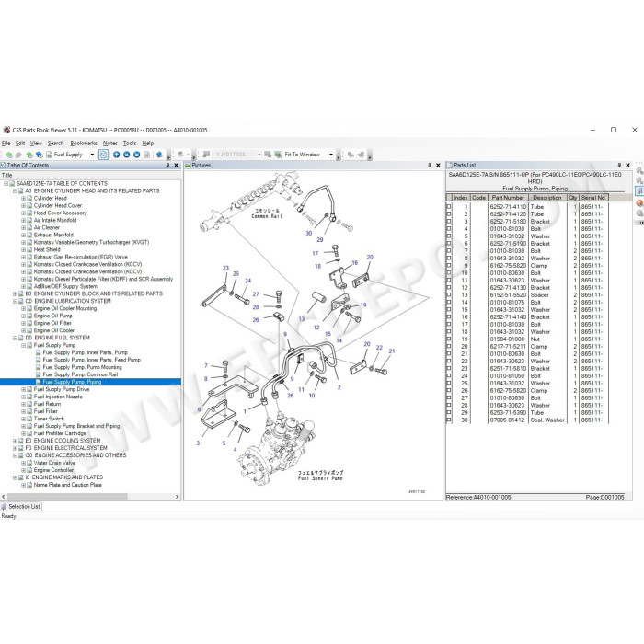This screenshot has height=644, width=644.
Task: Pin the Parts List panel
Action: point(619,165)
